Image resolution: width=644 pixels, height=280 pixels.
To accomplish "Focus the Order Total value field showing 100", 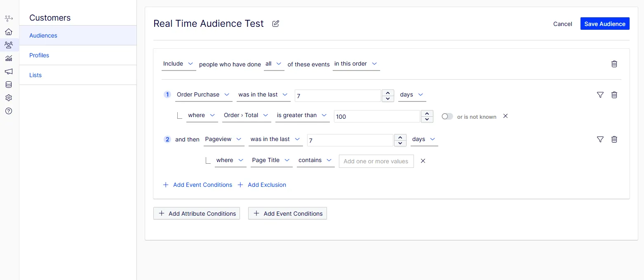I will (377, 117).
